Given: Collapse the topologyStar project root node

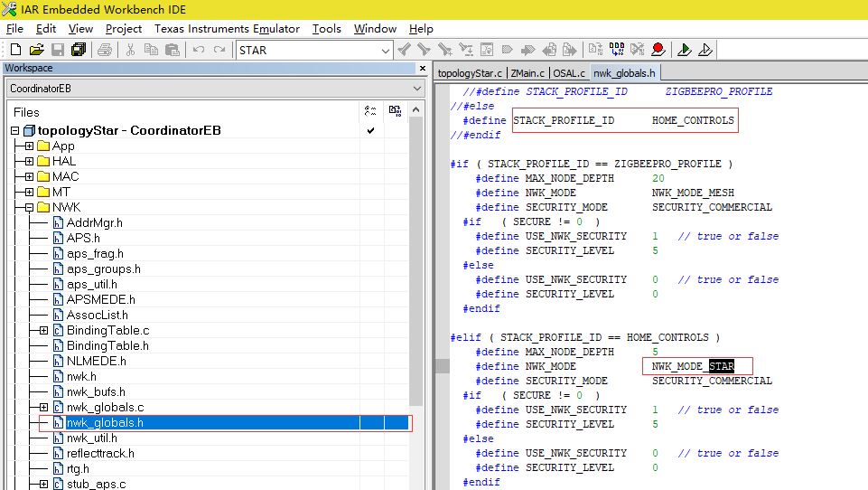Looking at the screenshot, I should pyautogui.click(x=15, y=131).
